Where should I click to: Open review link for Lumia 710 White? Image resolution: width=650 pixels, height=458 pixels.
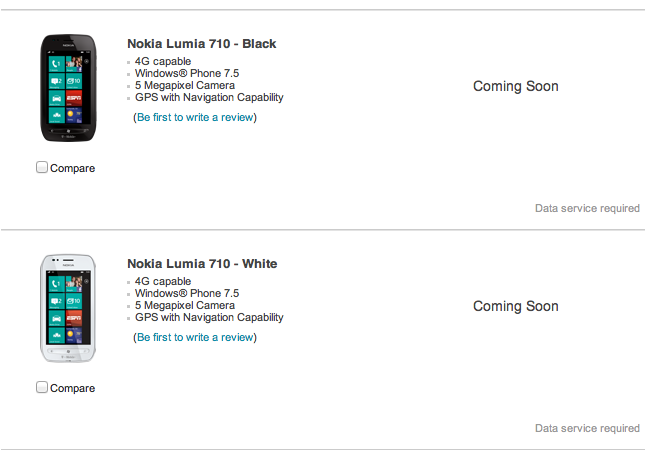(x=195, y=337)
